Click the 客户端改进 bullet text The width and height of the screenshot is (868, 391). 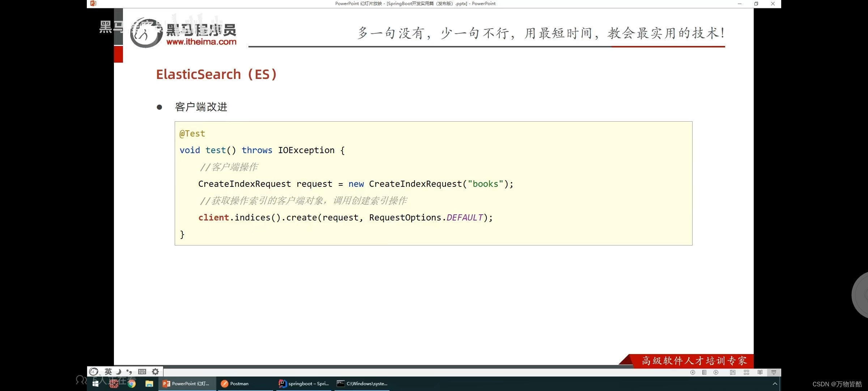pyautogui.click(x=201, y=107)
